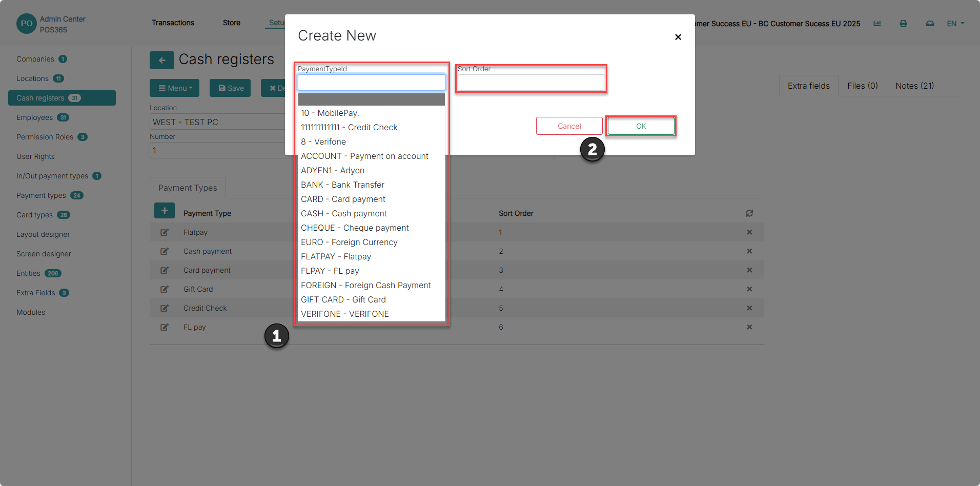This screenshot has height=486, width=980.
Task: Open the Transactions menu
Action: 173,23
